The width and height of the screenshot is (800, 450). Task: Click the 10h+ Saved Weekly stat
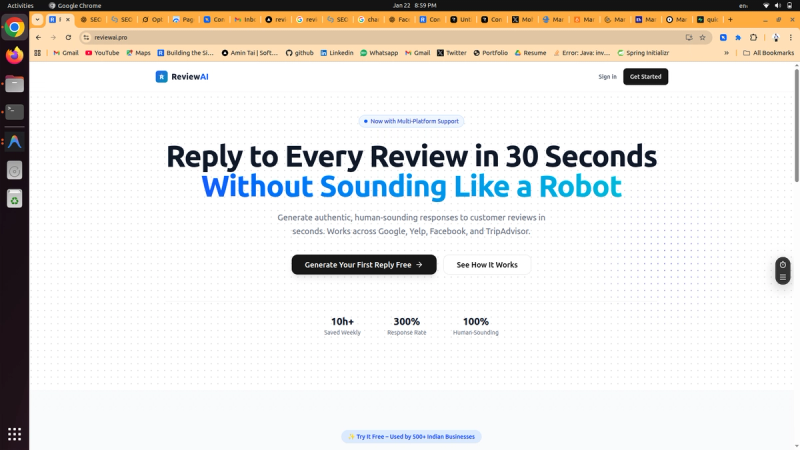coord(342,326)
